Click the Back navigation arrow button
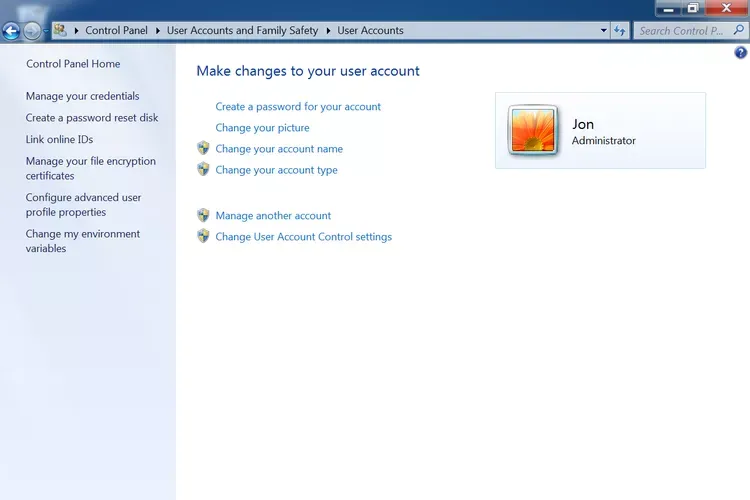This screenshot has height=500, width=750. pyautogui.click(x=12, y=31)
